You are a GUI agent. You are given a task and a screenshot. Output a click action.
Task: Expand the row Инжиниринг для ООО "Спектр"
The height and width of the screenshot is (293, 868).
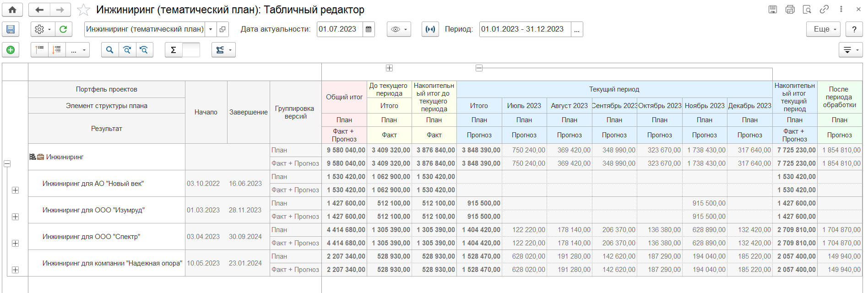coord(15,243)
